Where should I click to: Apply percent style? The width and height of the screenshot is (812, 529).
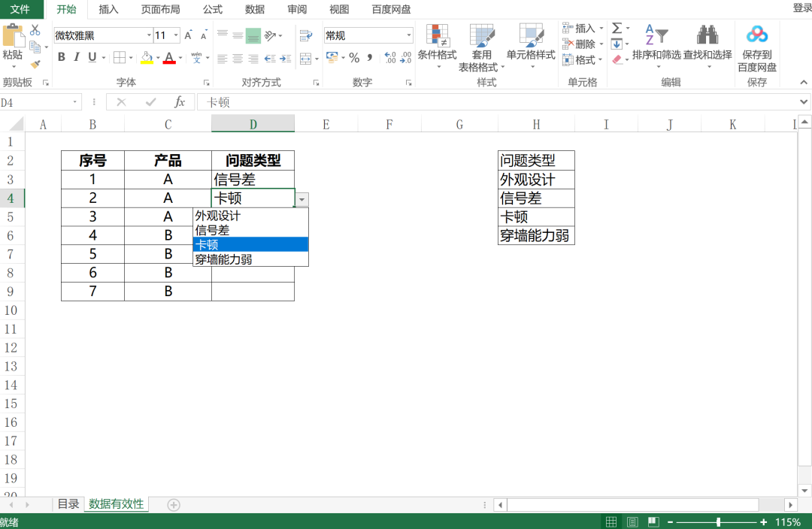[x=354, y=57]
